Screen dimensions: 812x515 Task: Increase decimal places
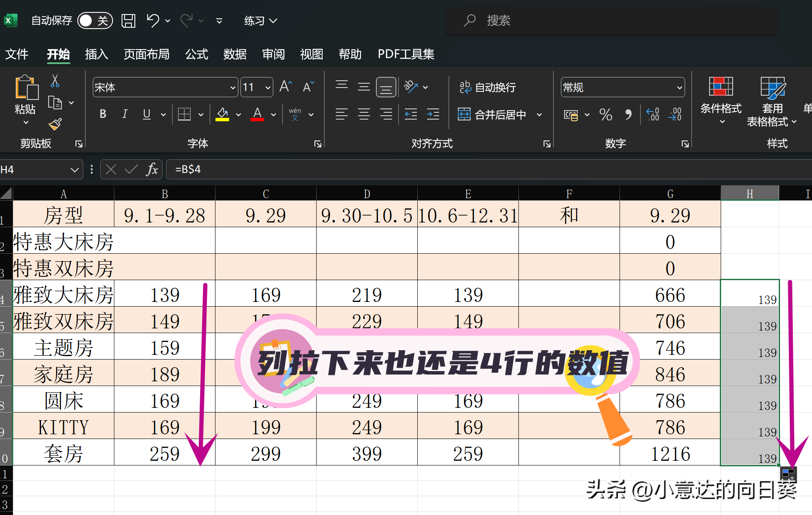pyautogui.click(x=653, y=114)
